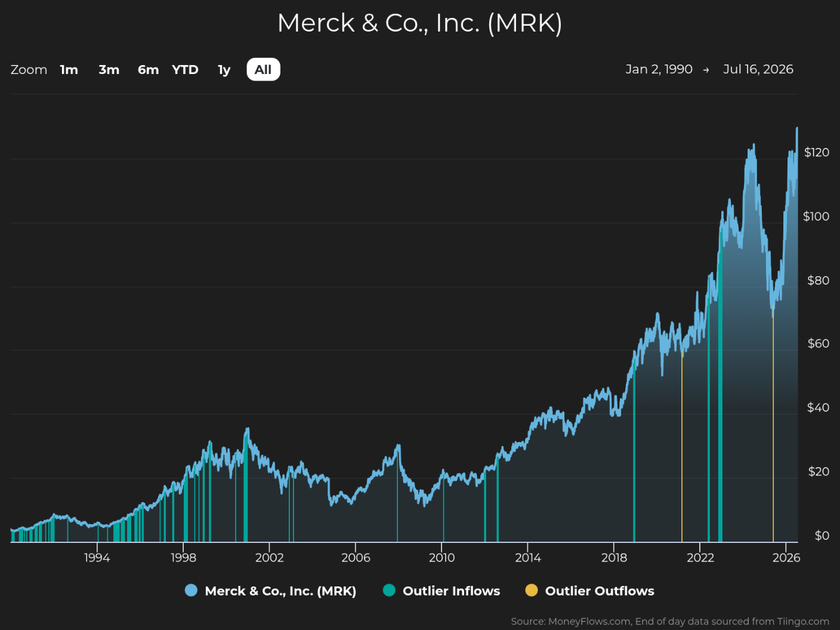The image size is (840, 630).
Task: Set zoom range to 6m
Action: pos(149,70)
